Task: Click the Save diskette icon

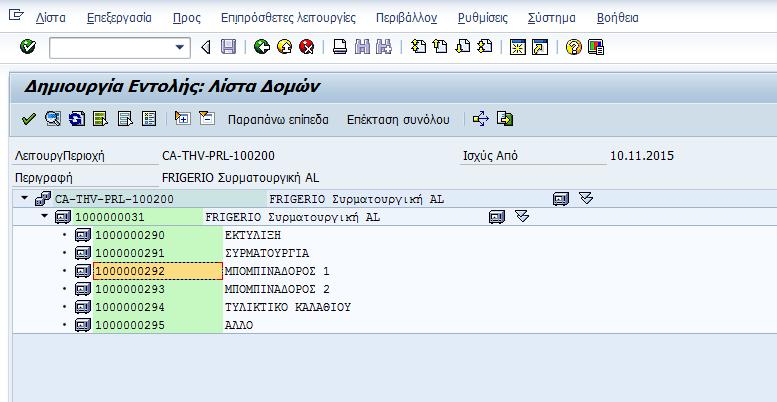Action: (228, 47)
